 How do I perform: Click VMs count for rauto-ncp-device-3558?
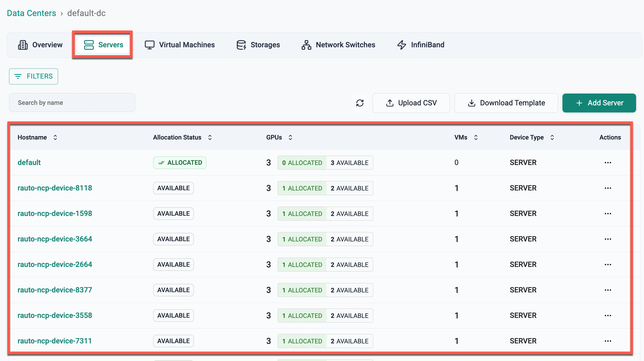click(x=456, y=316)
